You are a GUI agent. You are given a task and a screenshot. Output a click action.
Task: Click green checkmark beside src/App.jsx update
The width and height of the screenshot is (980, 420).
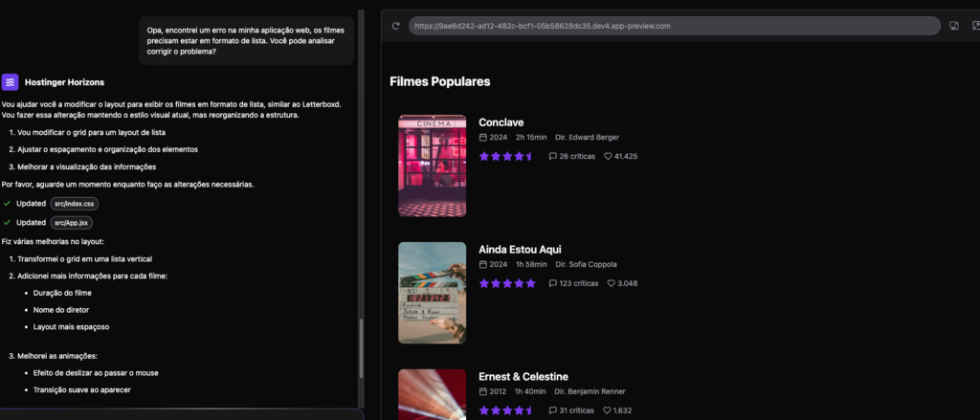[7, 223]
